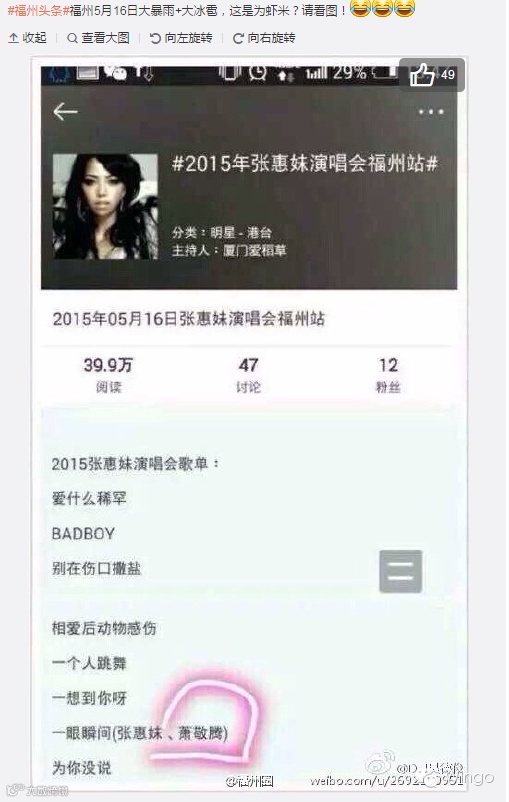Open the #福州头条# hashtag link

coord(39,10)
